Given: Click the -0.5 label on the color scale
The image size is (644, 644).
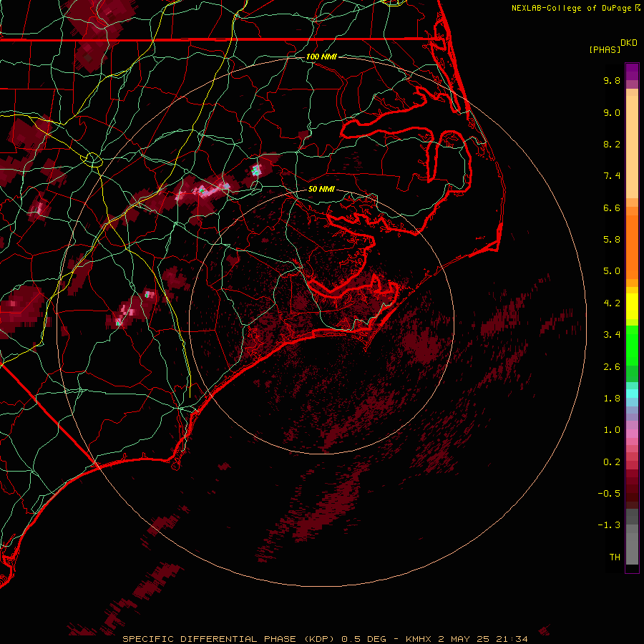Looking at the screenshot, I should (x=609, y=494).
